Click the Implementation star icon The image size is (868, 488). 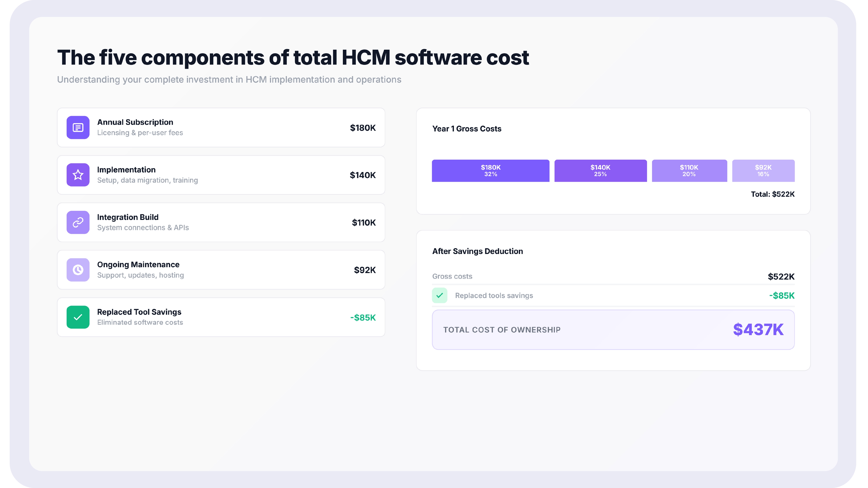(78, 175)
